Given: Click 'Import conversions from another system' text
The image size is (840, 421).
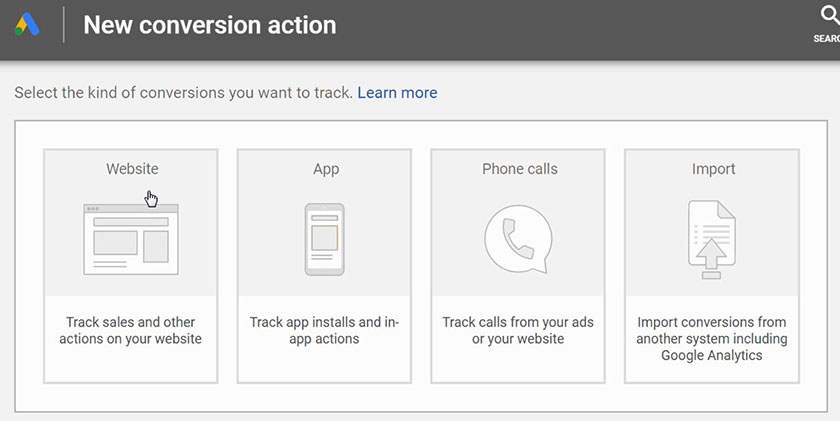Looking at the screenshot, I should click(711, 330).
